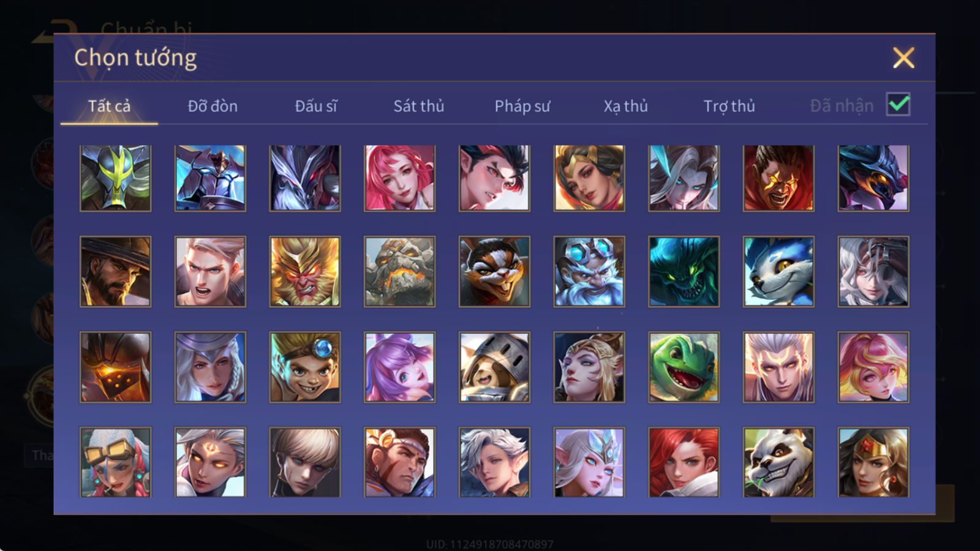Screen dimensions: 980x551
Task: Filter heroes by Xạ thủ tab
Action: tap(625, 106)
